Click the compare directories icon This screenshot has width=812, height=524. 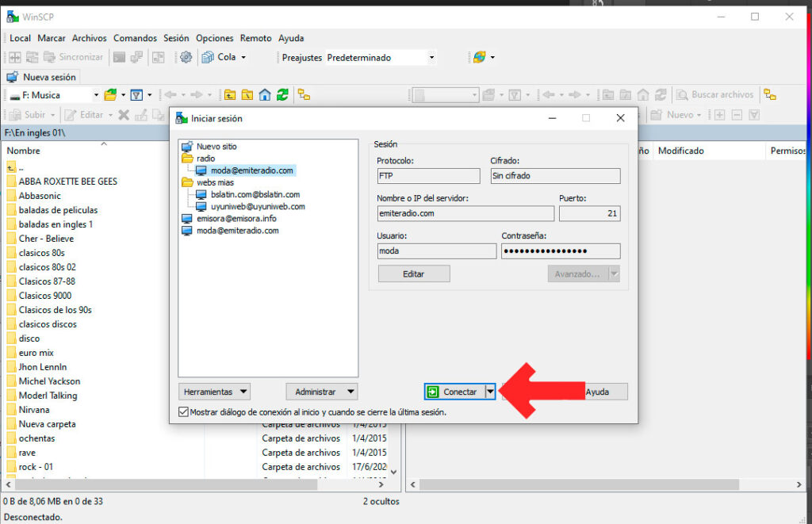point(15,57)
